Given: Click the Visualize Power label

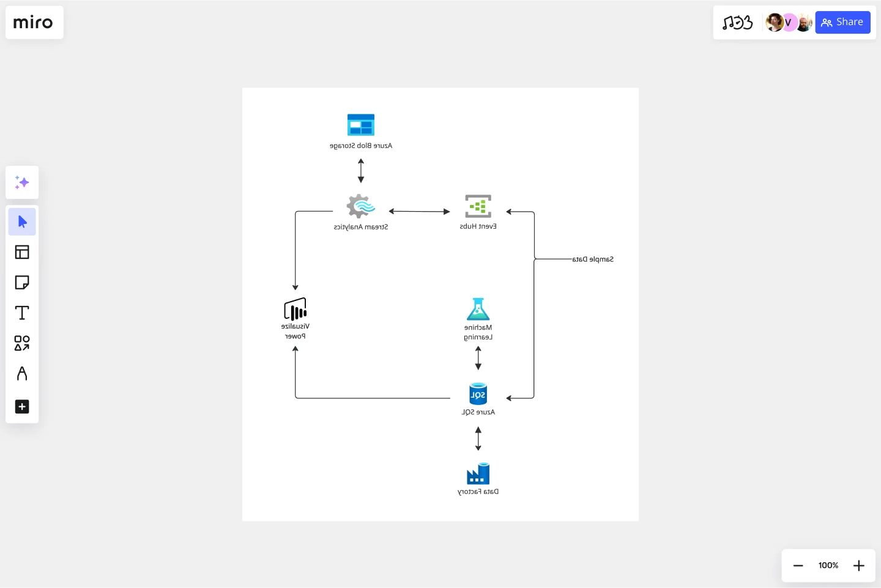Looking at the screenshot, I should pos(295,331).
